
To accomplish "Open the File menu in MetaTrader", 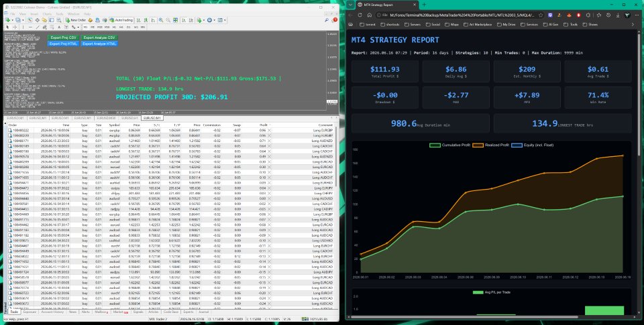I will tap(13, 14).
